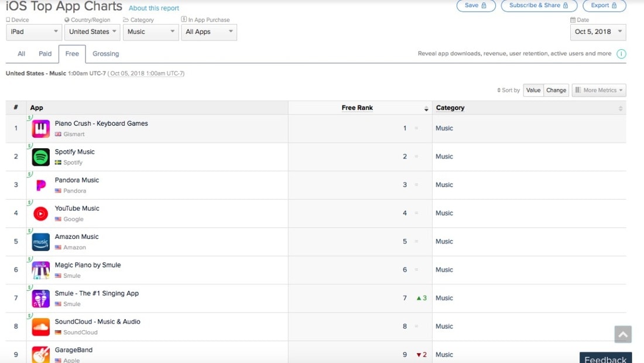Click the info icon beside reveal app downloads
Viewport: 644px width, 363px height.
click(x=621, y=54)
